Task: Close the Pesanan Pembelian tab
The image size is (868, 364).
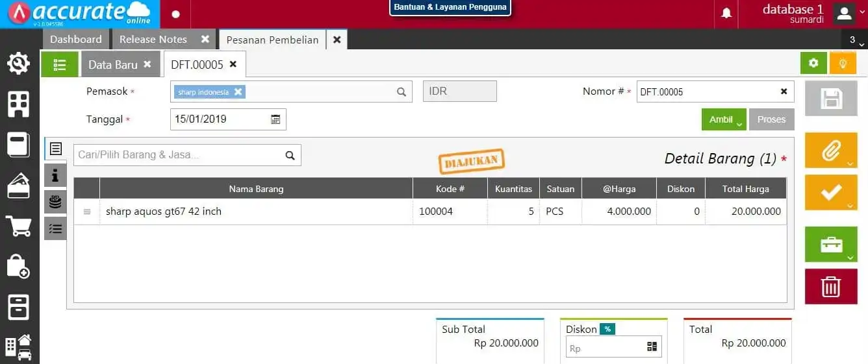Action: pyautogui.click(x=337, y=40)
